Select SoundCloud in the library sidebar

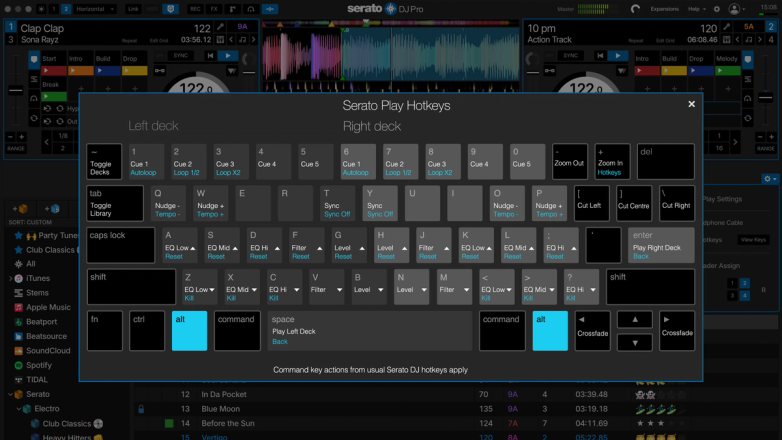[46, 350]
